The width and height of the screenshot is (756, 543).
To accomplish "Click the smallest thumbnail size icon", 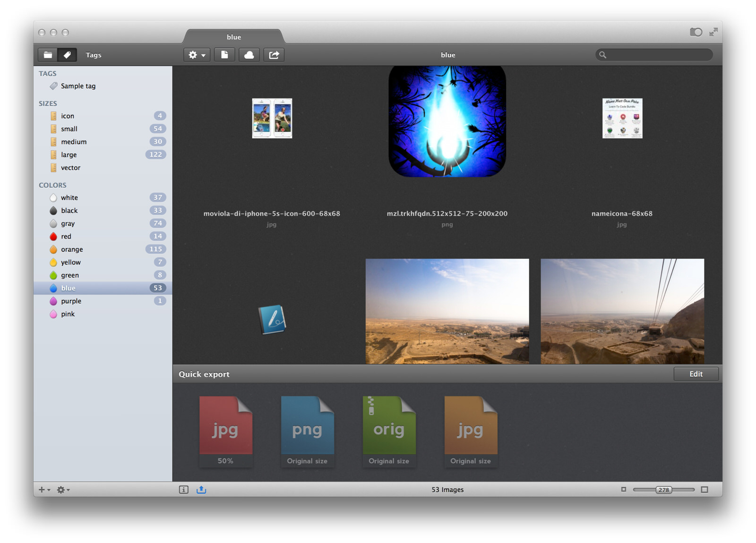I will [624, 490].
